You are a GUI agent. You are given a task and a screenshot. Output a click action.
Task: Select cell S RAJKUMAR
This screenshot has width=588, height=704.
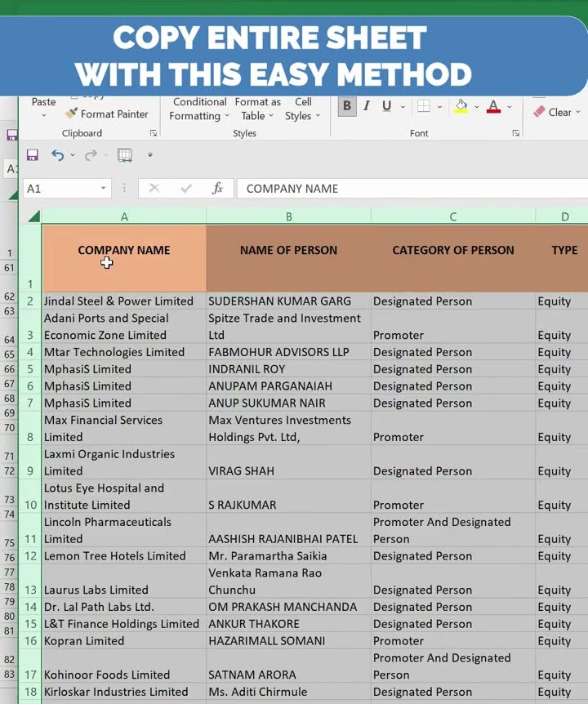point(288,497)
